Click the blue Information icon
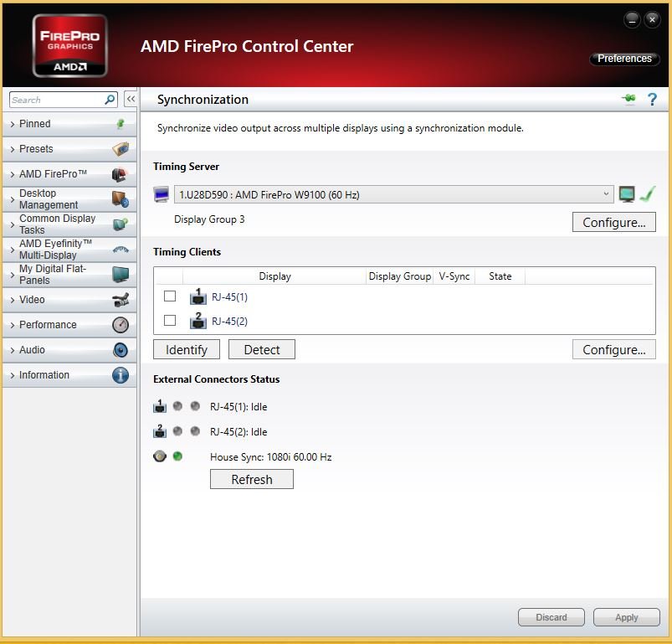The width and height of the screenshot is (672, 644). pos(121,375)
